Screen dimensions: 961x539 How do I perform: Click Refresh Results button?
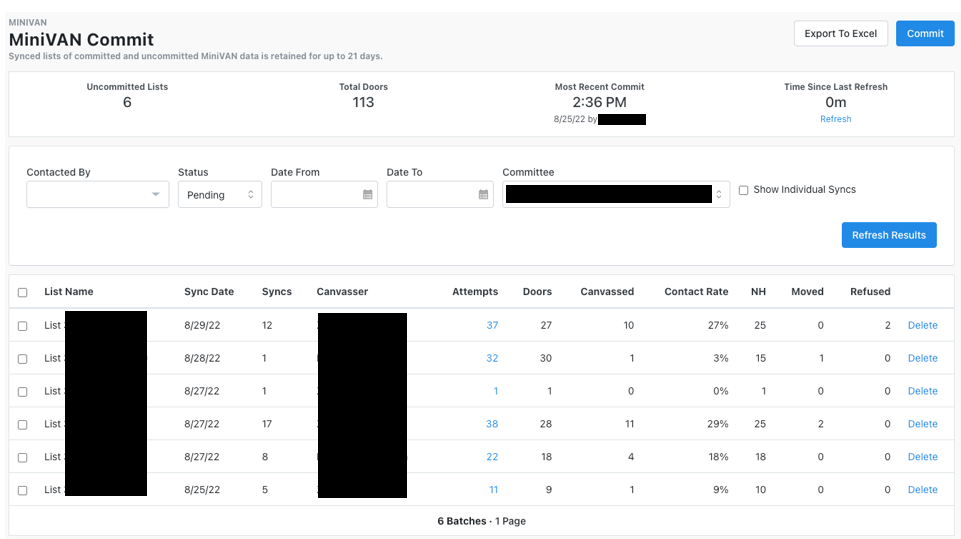tap(889, 235)
